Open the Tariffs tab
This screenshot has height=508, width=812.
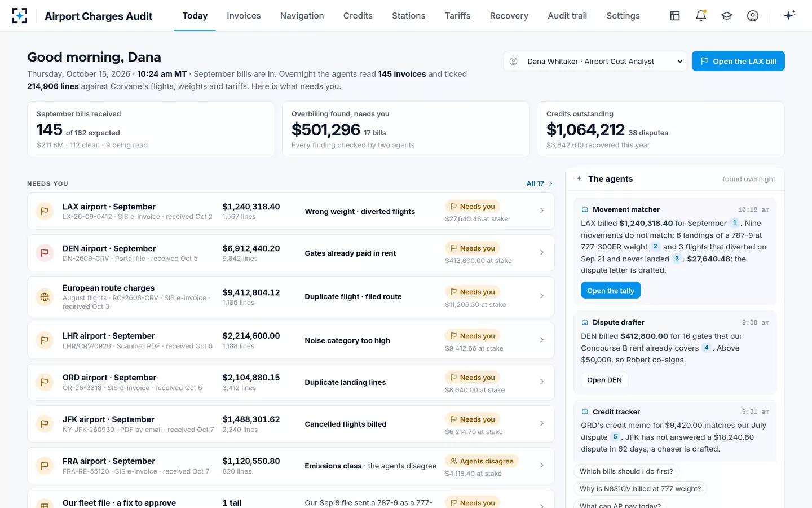click(x=457, y=16)
